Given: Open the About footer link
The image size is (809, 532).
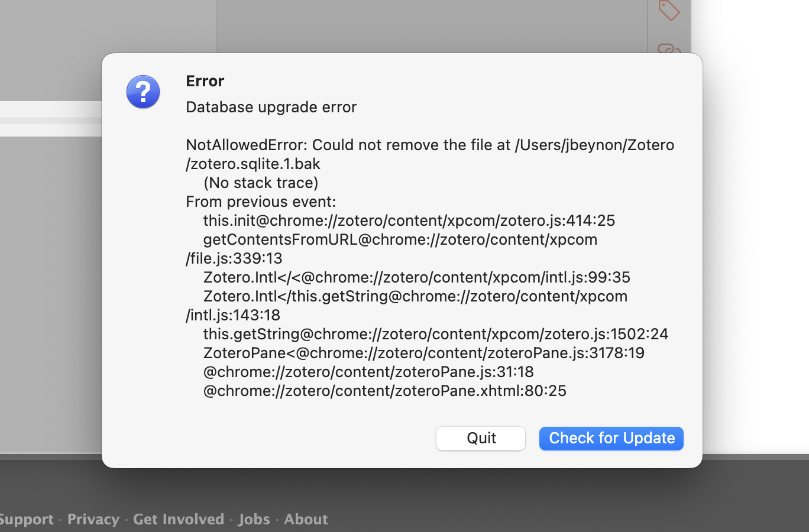Looking at the screenshot, I should (306, 519).
